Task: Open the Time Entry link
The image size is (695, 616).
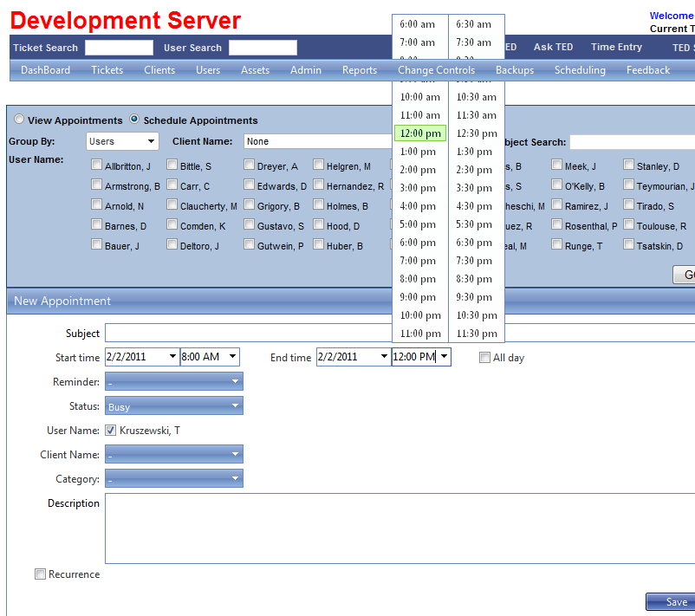Action: coord(616,47)
